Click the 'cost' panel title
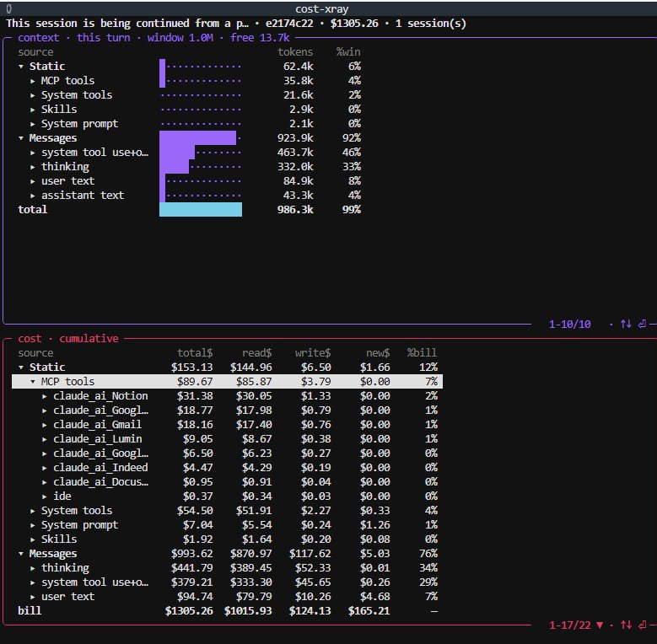This screenshot has height=644, width=657. pos(30,338)
